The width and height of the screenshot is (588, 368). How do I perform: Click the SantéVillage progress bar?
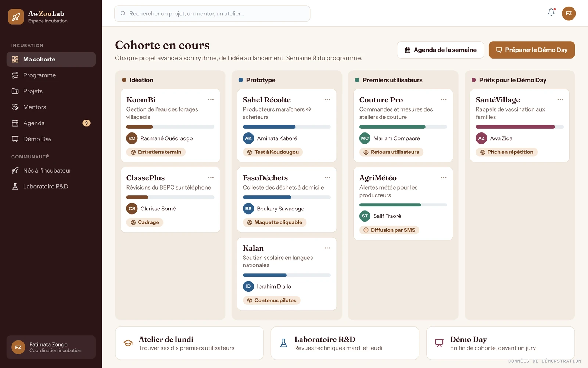(x=520, y=127)
